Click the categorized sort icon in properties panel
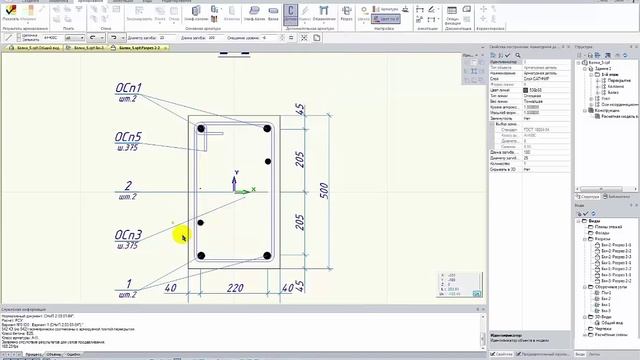The width and height of the screenshot is (640, 360). pos(493,55)
